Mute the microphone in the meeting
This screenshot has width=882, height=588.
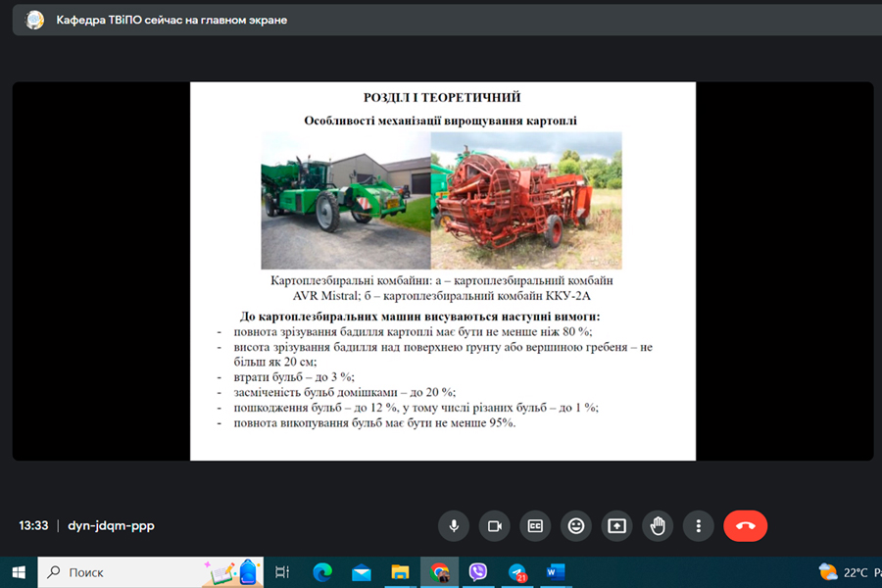[x=453, y=525]
